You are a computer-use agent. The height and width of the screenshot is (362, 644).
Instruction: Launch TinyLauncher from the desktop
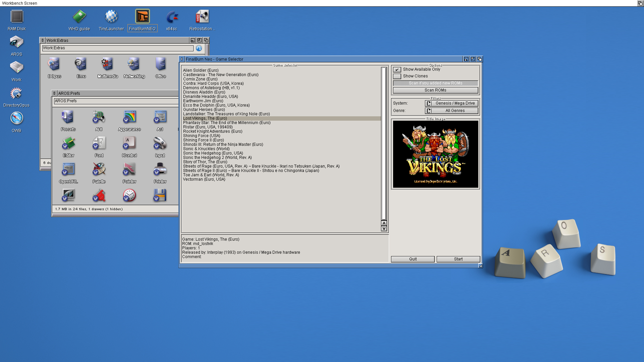(111, 20)
